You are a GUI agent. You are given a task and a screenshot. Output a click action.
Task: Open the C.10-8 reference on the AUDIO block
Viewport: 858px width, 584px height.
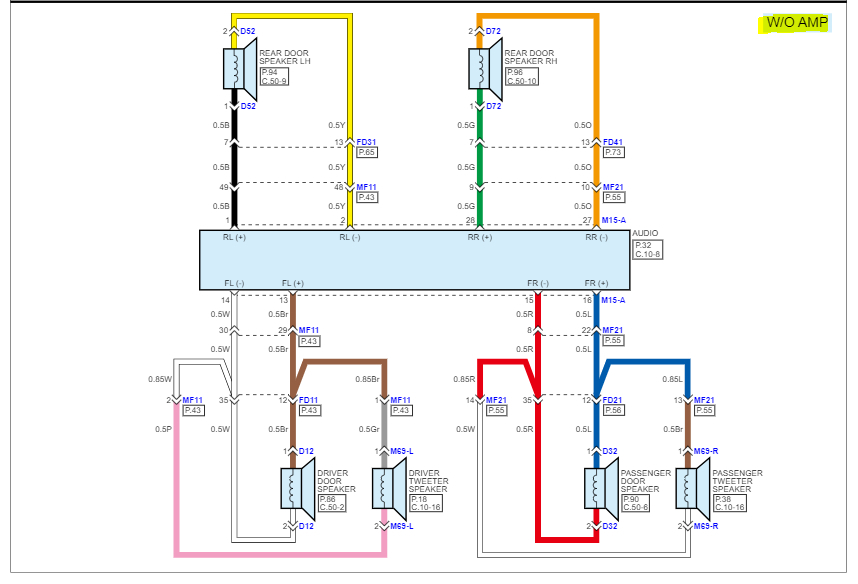(651, 253)
